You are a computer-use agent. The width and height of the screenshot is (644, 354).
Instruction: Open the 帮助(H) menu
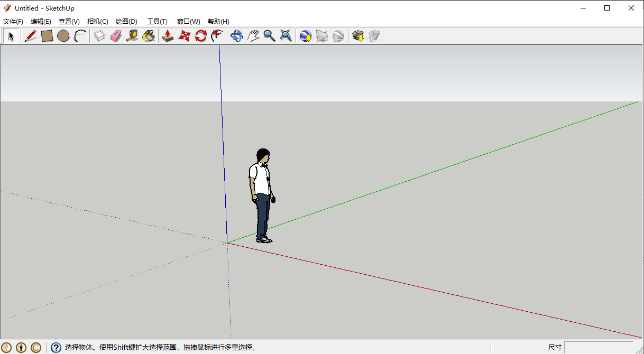[218, 22]
